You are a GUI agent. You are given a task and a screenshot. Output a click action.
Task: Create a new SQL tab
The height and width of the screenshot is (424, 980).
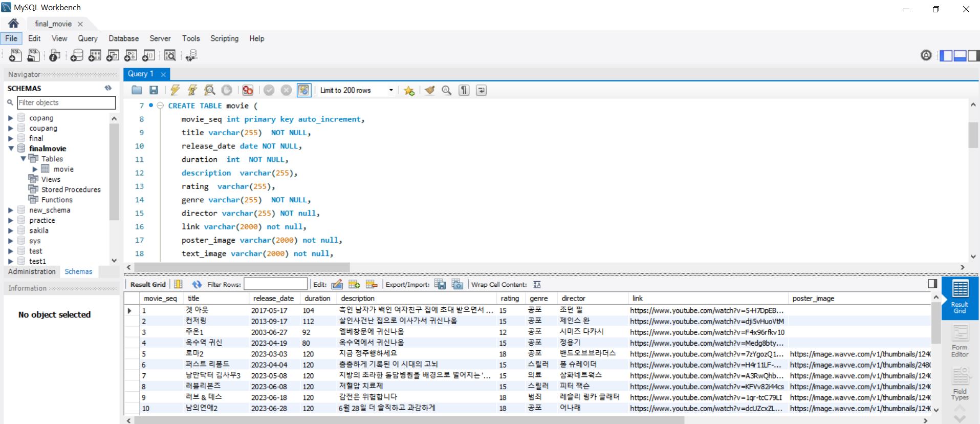click(x=15, y=55)
